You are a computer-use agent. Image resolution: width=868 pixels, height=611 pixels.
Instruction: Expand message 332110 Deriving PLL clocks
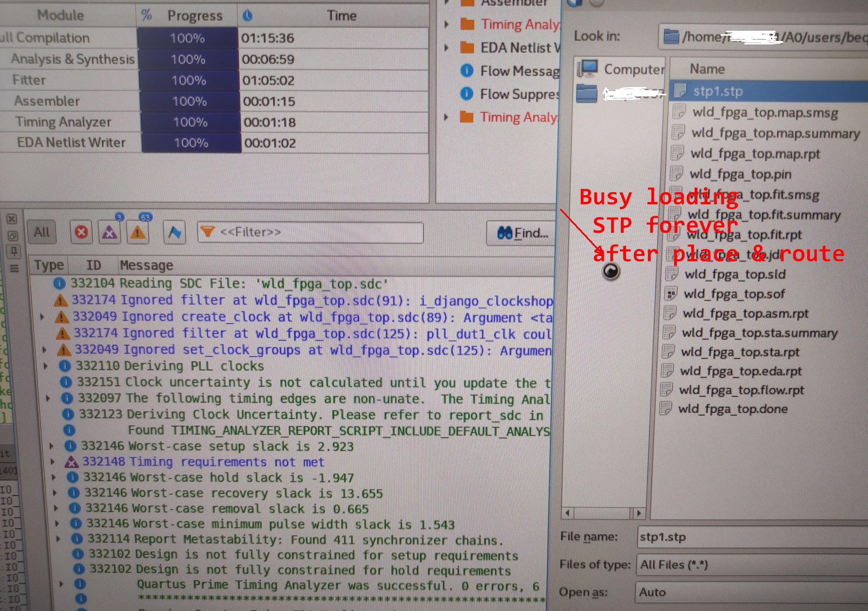click(46, 366)
